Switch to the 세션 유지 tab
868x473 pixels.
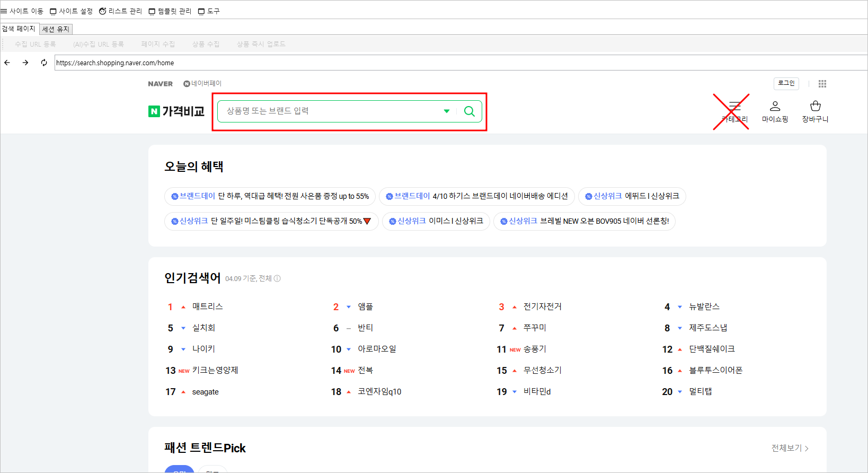56,29
